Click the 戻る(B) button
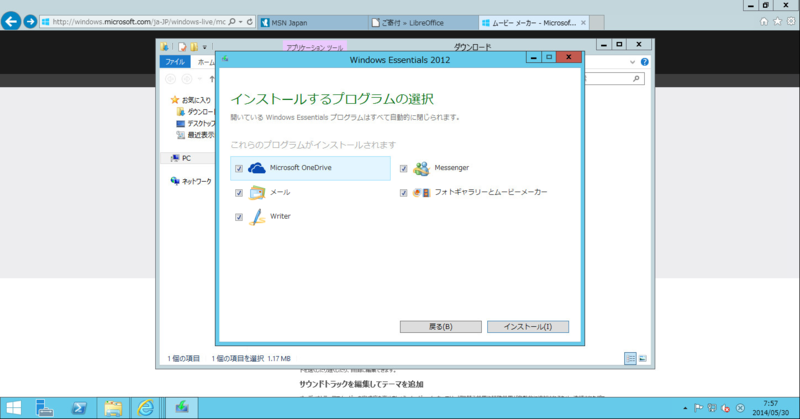This screenshot has width=800, height=419. [x=440, y=327]
